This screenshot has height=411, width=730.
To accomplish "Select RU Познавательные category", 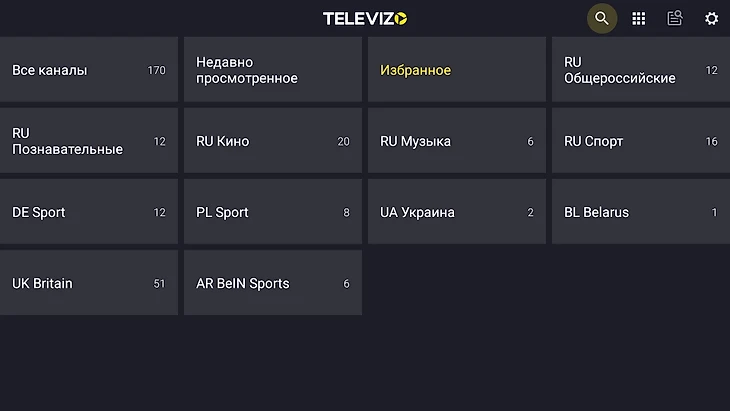I will [88, 141].
